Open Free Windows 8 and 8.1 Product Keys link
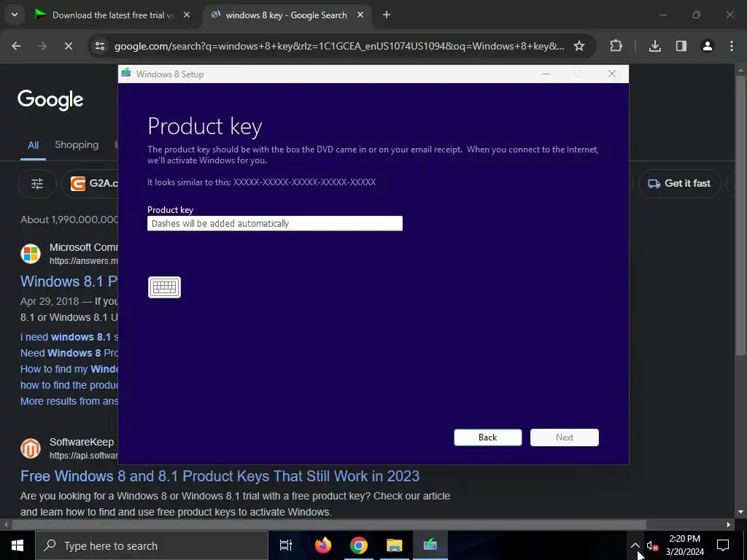 click(x=220, y=476)
